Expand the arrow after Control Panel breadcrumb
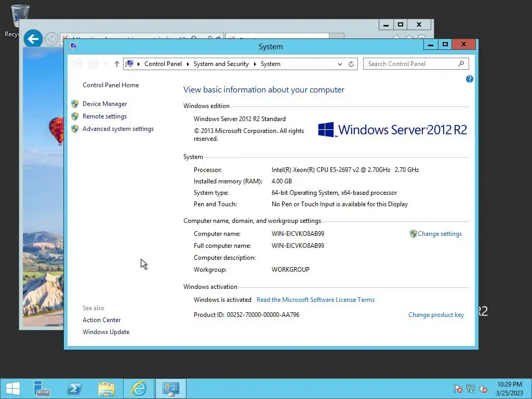 [188, 64]
